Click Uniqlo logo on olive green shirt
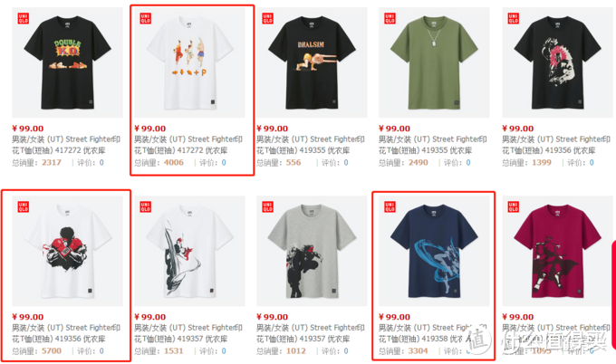The width and height of the screenshot is (616, 364). click(390, 18)
